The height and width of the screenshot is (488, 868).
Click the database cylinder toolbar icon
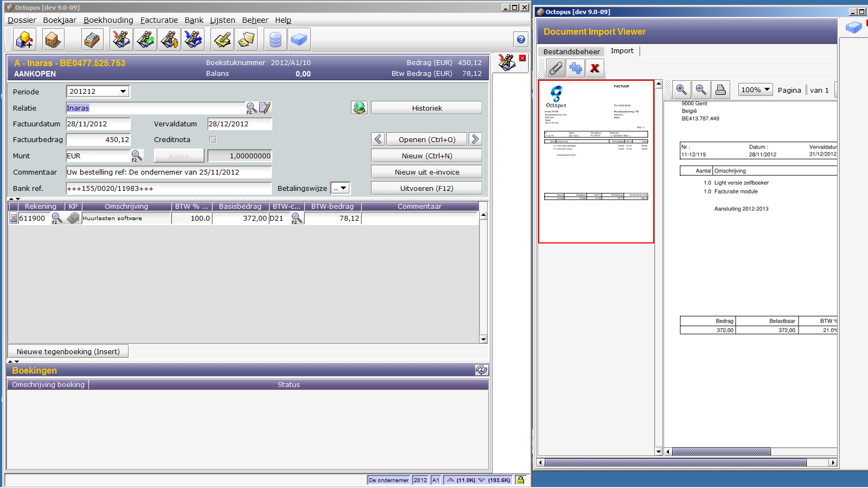tap(276, 40)
